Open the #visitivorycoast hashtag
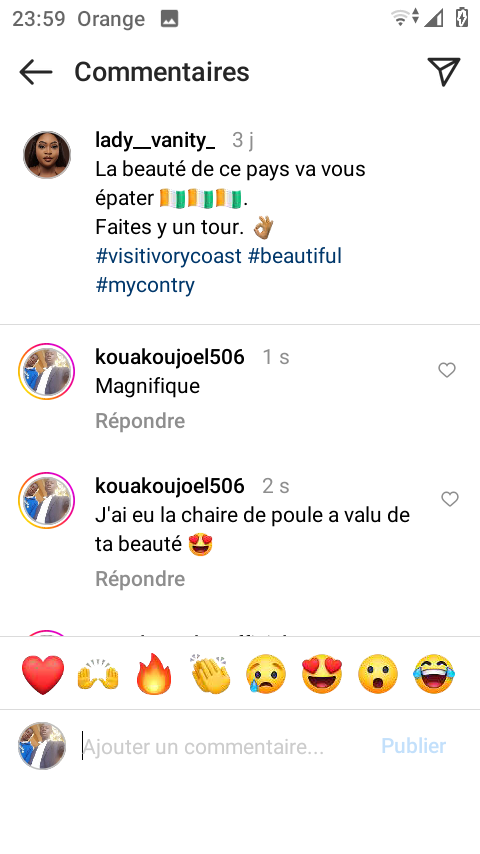 [168, 256]
